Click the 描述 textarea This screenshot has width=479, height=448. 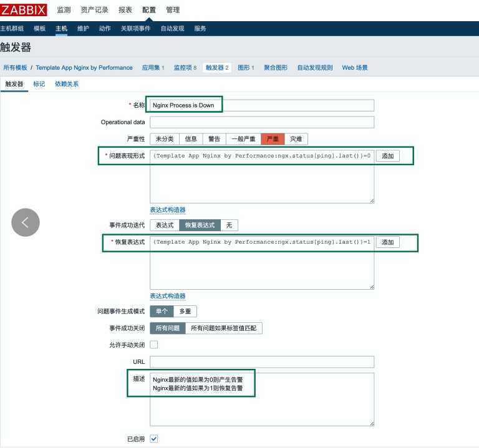tap(262, 399)
